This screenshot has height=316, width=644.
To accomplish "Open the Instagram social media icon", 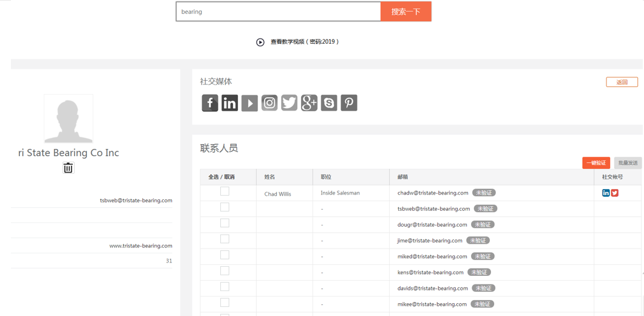I will 269,103.
